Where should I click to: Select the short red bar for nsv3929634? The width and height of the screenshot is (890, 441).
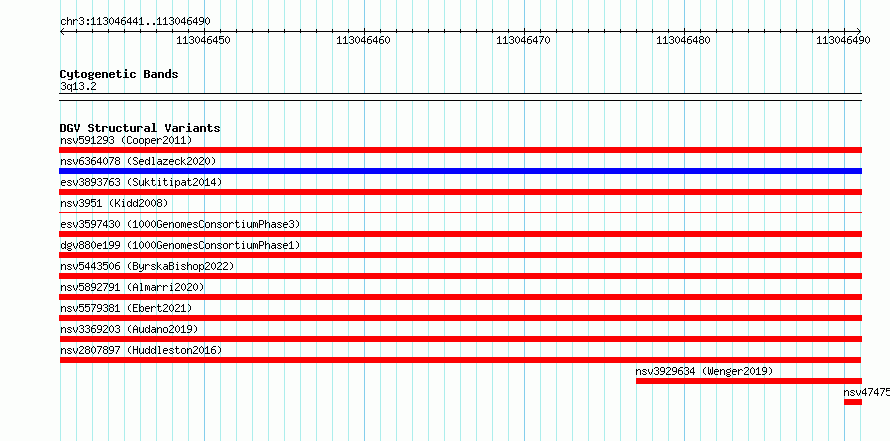click(x=749, y=381)
